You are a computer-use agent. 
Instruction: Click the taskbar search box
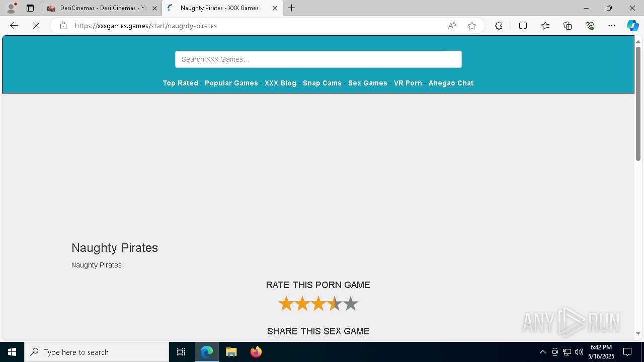point(97,352)
